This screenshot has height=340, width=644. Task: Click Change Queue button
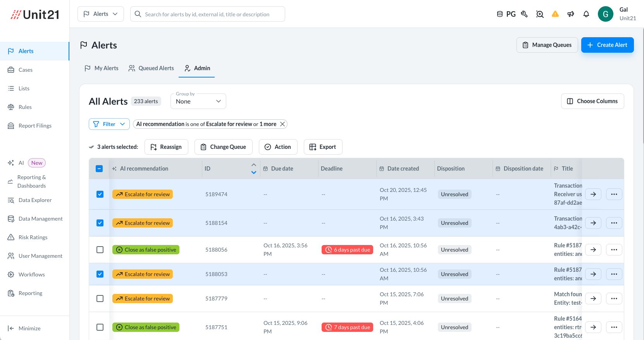coord(223,147)
